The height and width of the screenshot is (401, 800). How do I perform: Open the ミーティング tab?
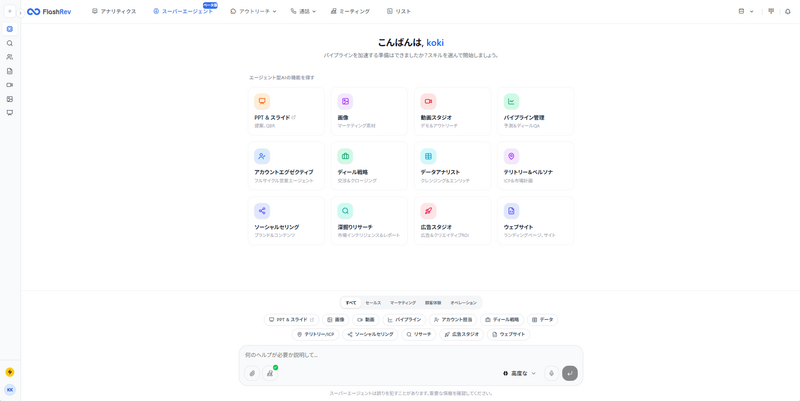pos(350,11)
